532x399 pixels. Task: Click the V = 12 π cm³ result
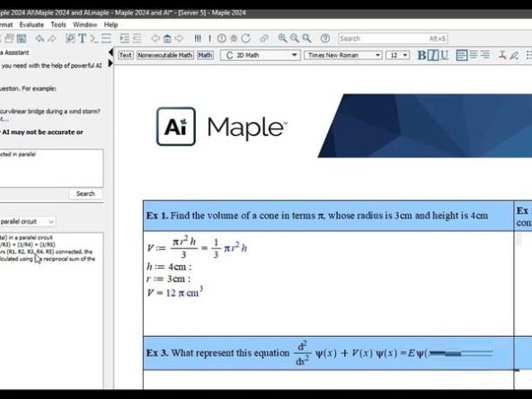click(x=174, y=292)
